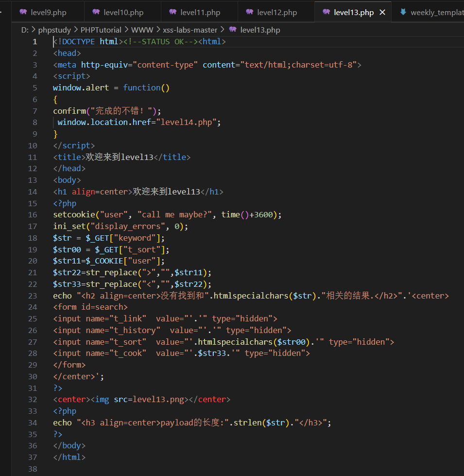This screenshot has width=464, height=476.
Task: Click 'htmlspecialchars($str)' on line 23
Action: point(265,296)
